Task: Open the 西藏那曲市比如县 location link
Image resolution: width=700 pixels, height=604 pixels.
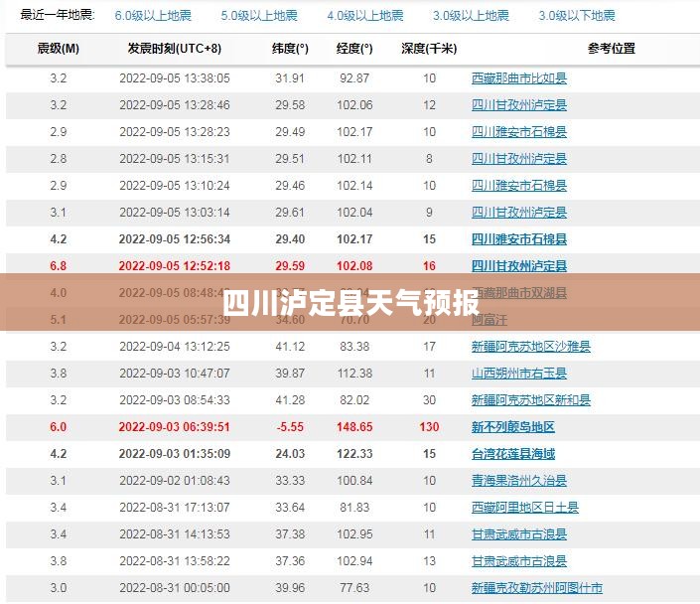Action: 519,78
